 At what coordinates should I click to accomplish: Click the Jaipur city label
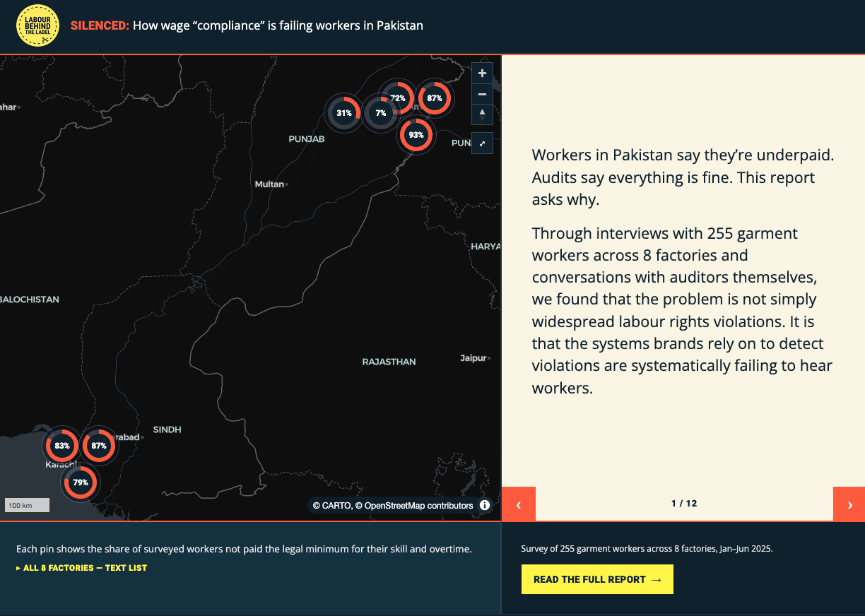[474, 358]
